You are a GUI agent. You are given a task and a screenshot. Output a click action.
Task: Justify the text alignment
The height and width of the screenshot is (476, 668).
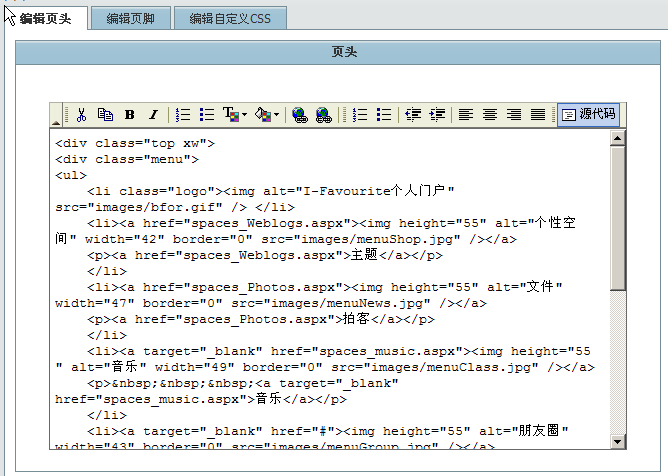[538, 115]
